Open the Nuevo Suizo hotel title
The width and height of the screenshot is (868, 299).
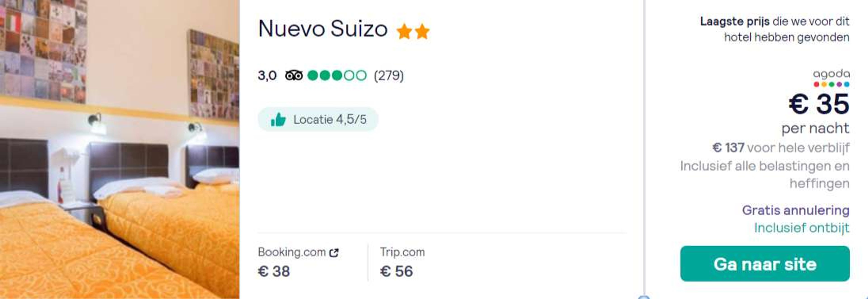pyautogui.click(x=323, y=29)
